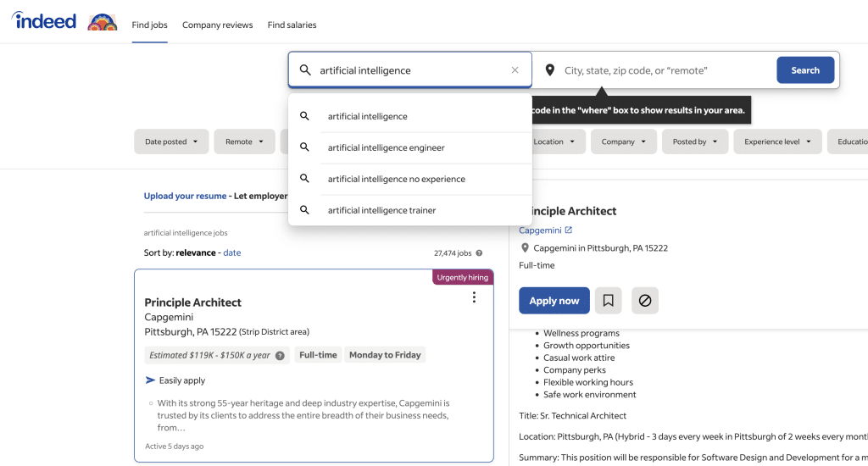
Task: Expand the Date posted filter
Action: pyautogui.click(x=171, y=141)
